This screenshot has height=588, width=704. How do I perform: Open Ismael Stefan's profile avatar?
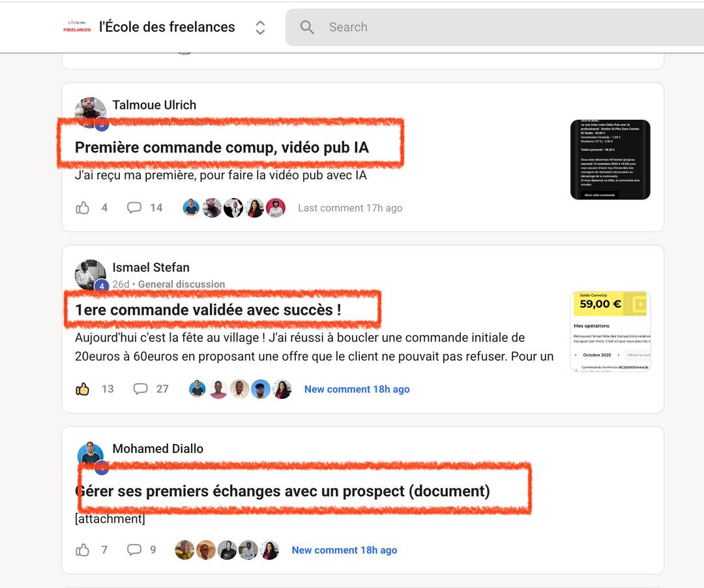[90, 274]
